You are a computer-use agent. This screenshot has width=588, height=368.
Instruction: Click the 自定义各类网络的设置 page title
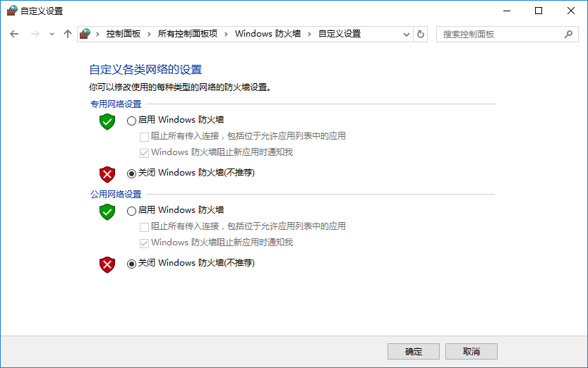point(145,69)
